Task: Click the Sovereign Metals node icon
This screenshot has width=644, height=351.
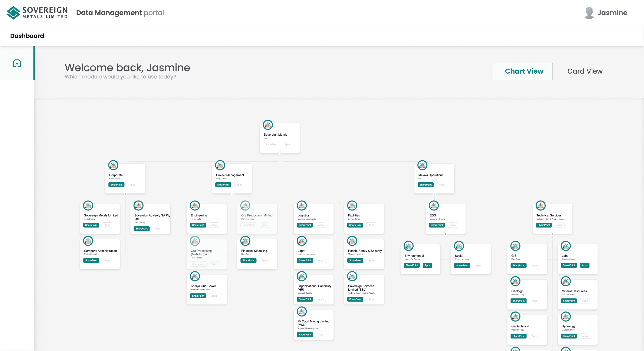Action: [x=268, y=125]
